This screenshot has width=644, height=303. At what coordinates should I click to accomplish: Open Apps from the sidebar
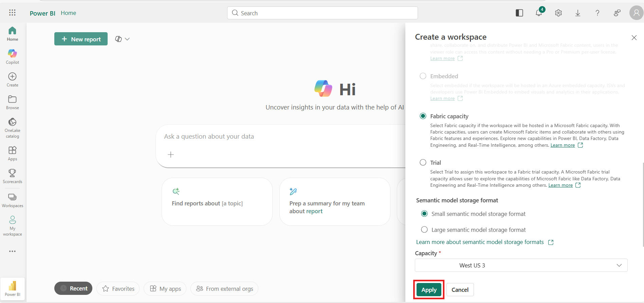pyautogui.click(x=13, y=154)
